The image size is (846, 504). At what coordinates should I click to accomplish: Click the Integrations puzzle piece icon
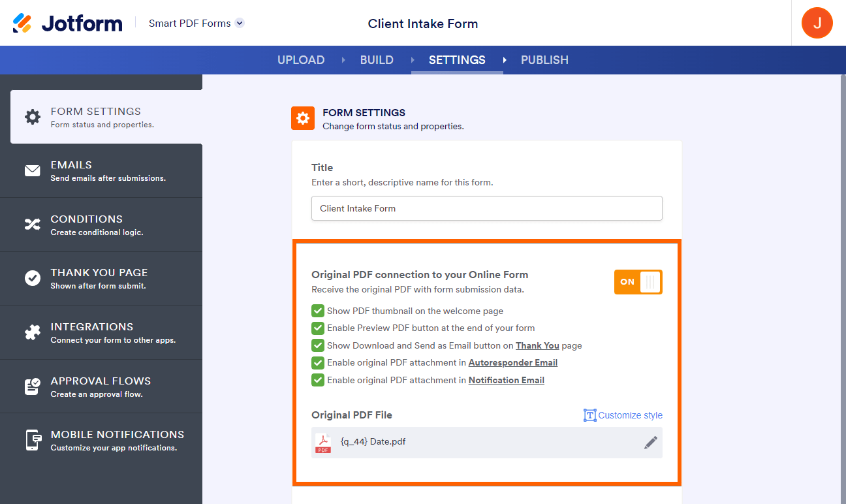click(32, 332)
